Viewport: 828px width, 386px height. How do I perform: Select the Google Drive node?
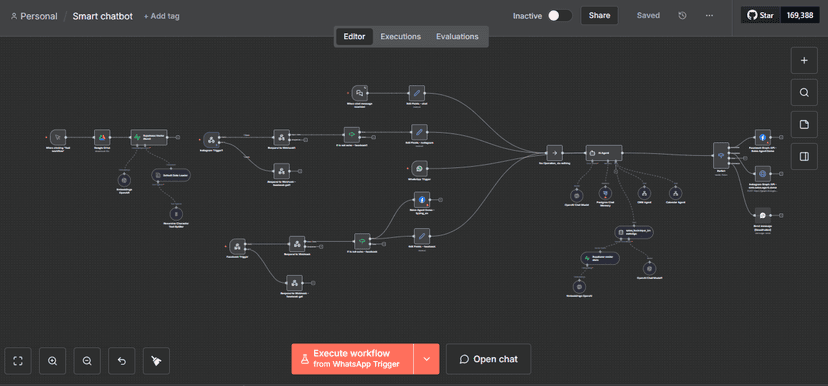pyautogui.click(x=102, y=137)
